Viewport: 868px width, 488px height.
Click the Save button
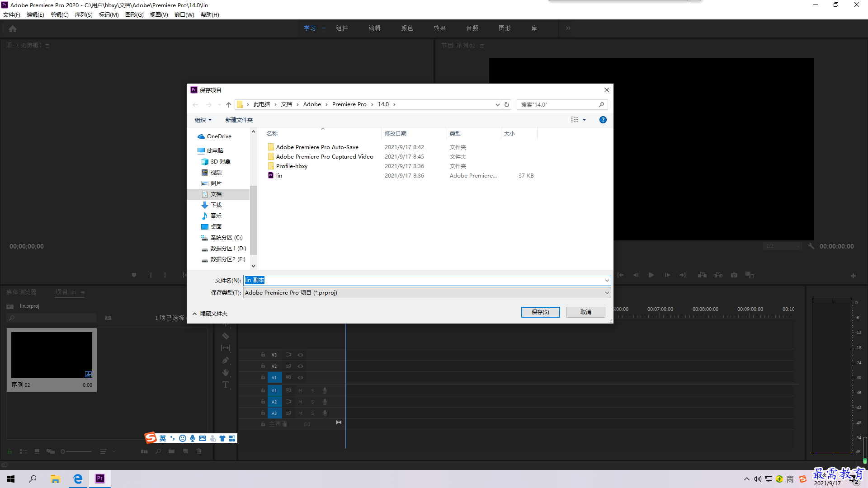click(x=540, y=312)
